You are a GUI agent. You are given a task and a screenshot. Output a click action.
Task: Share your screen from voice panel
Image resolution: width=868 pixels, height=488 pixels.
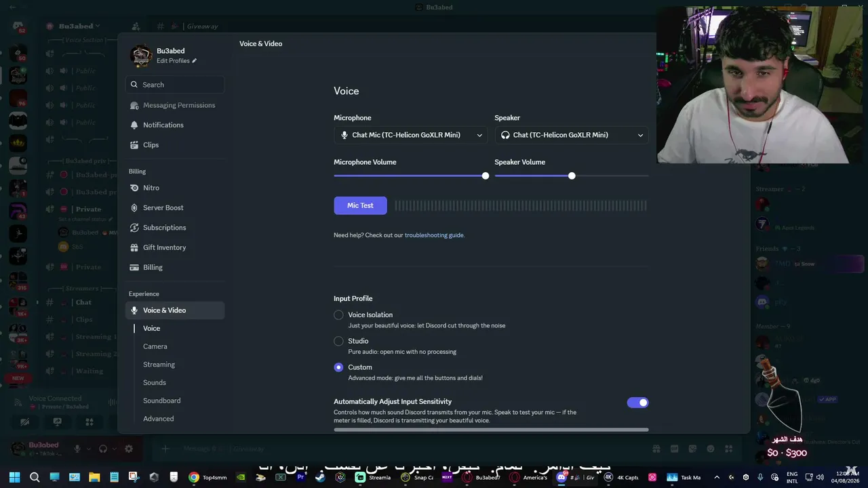click(58, 422)
